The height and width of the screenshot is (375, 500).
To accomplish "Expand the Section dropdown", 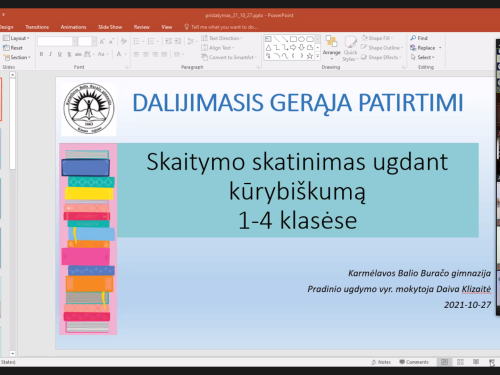I will 17,57.
